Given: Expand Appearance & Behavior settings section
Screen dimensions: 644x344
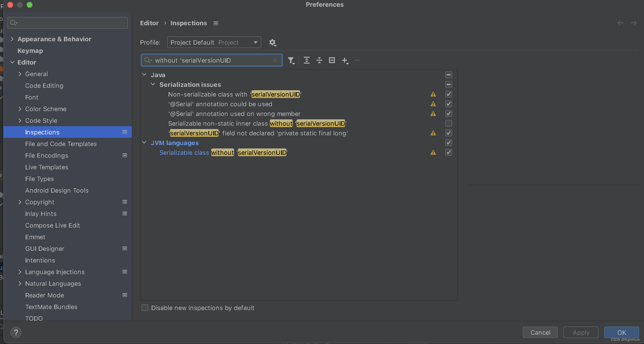Looking at the screenshot, I should 12,39.
